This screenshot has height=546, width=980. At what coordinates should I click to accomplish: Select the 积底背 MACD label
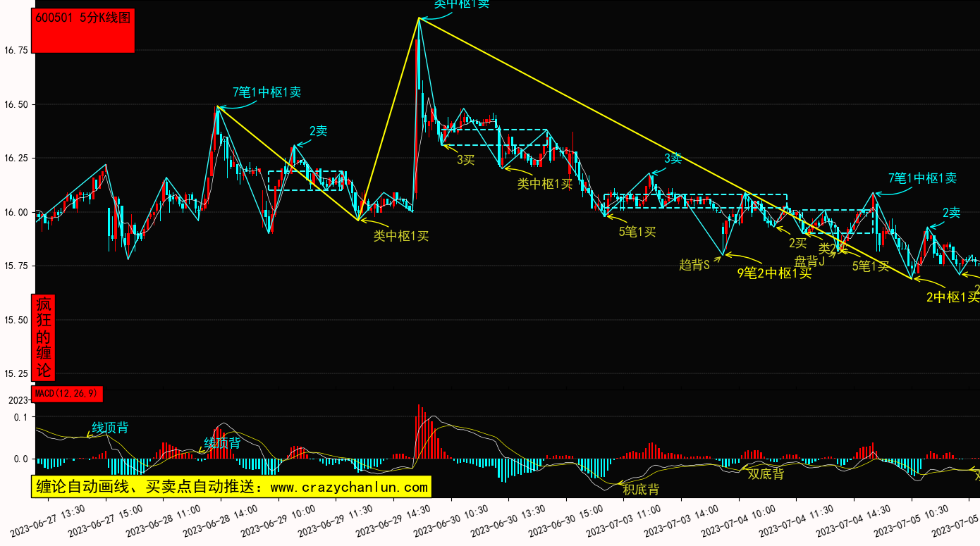641,489
